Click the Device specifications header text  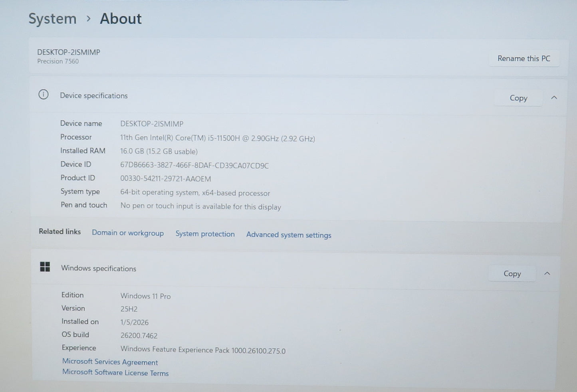click(94, 96)
